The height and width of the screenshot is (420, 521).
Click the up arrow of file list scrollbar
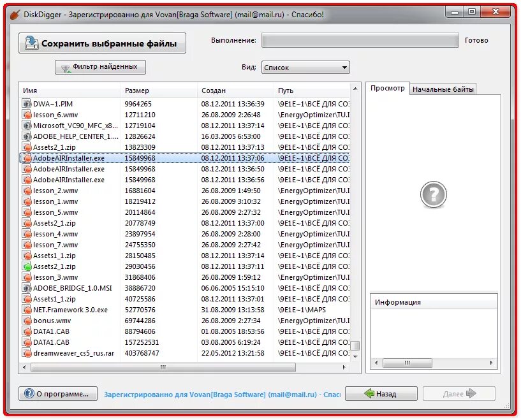pyautogui.click(x=355, y=89)
